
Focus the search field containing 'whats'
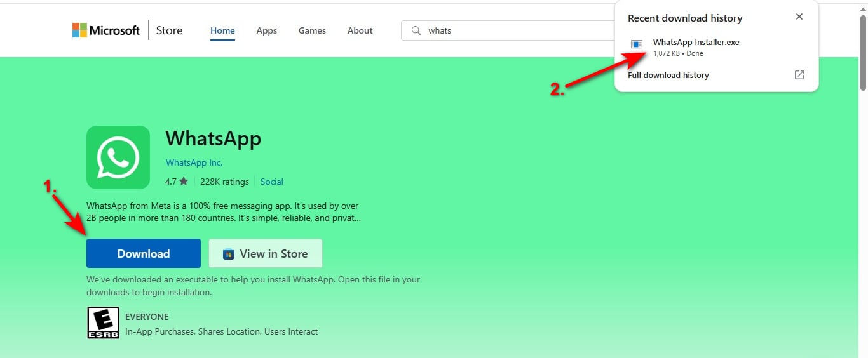pos(508,30)
